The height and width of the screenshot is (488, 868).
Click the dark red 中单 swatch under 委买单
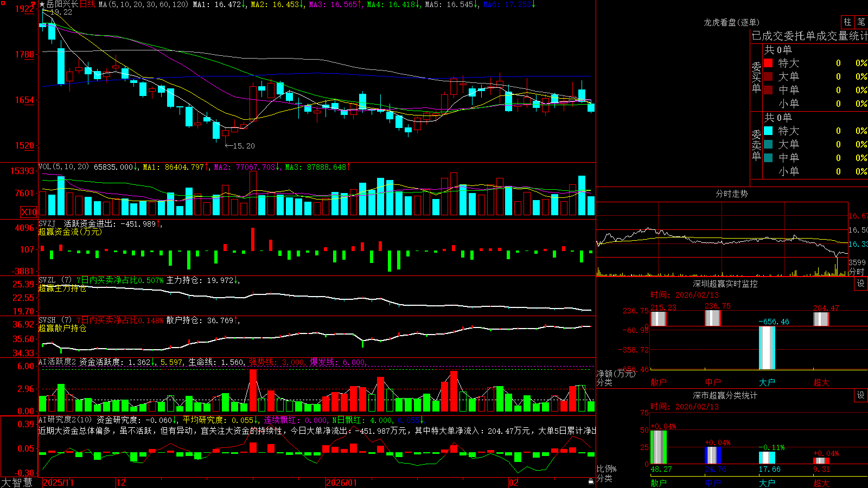click(x=768, y=90)
